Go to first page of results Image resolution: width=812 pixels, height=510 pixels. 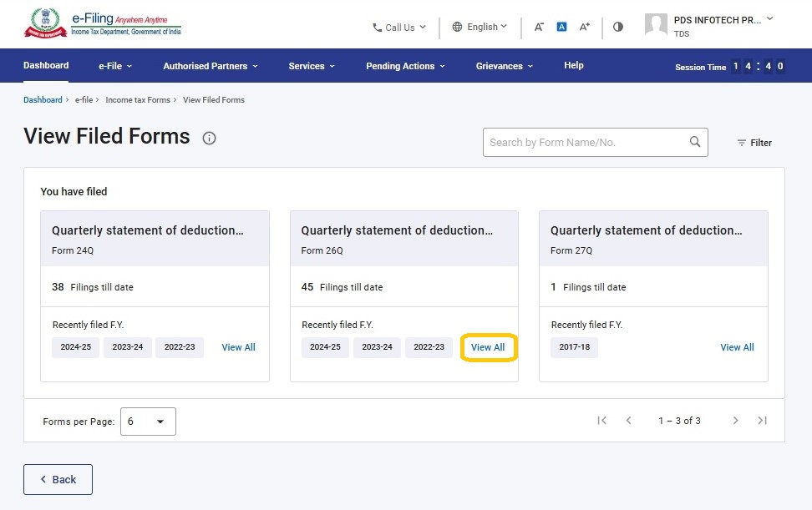(601, 421)
